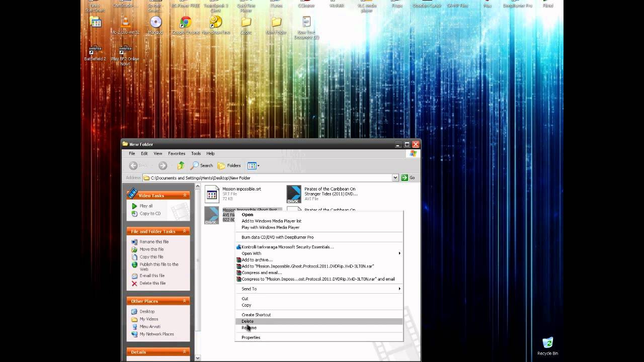644x362 pixels.
Task: Open the Recycle Bin desktop icon
Action: tap(547, 346)
